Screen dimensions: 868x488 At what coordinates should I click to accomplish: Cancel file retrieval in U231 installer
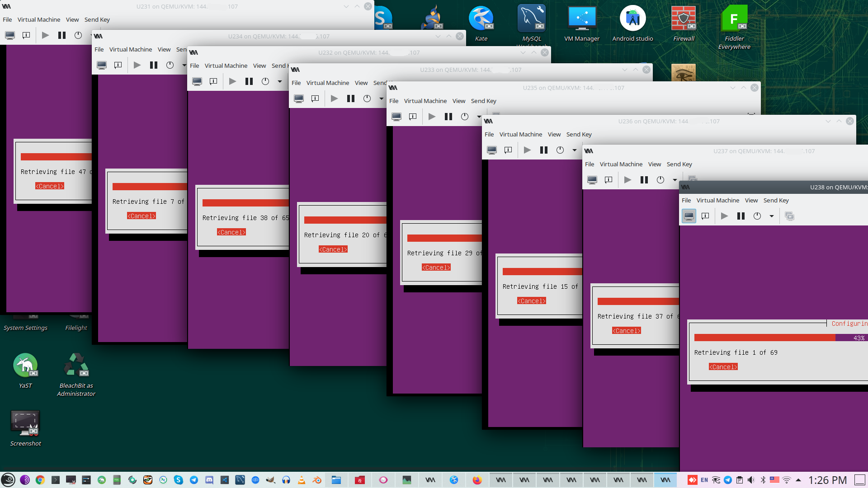[50, 186]
